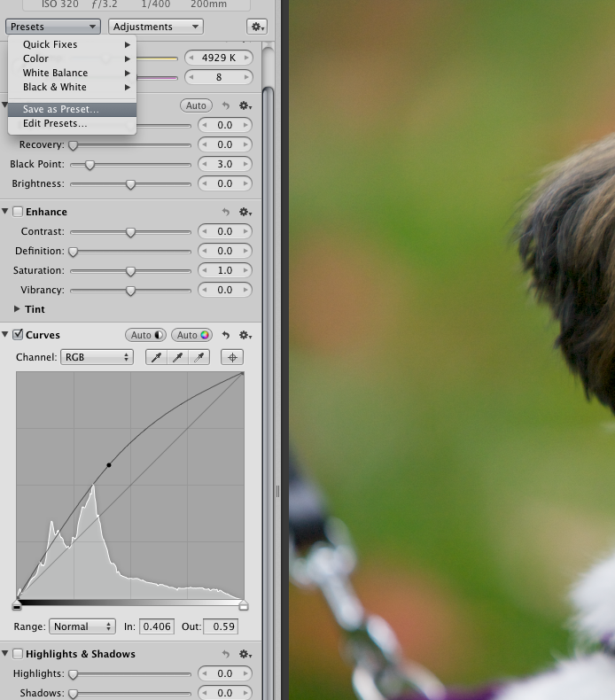Select the white point eyedropper tool
This screenshot has width=615, height=700.
tap(199, 358)
